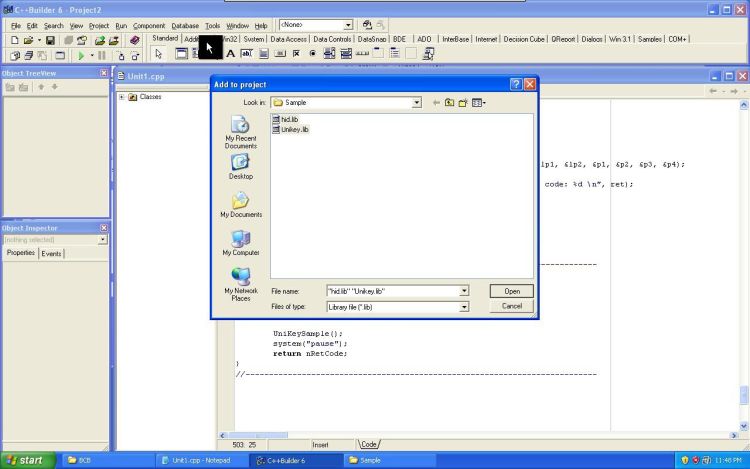Viewport: 750px width, 469px height.
Task: Click the Trace Into debug icon
Action: coord(121,56)
